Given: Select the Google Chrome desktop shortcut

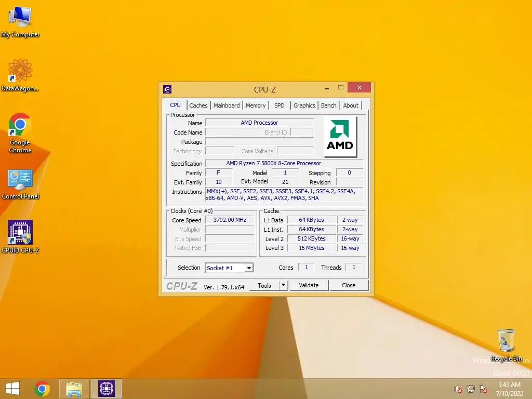Looking at the screenshot, I should pos(20,132).
